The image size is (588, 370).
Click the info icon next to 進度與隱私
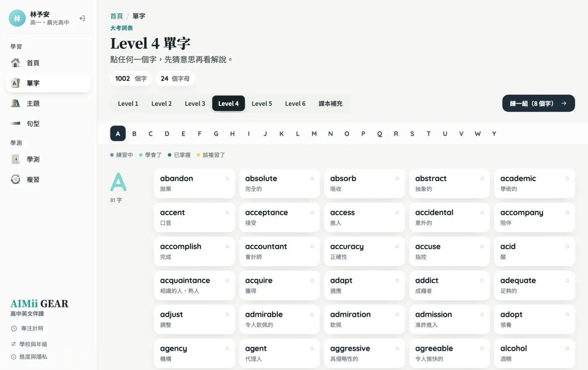pyautogui.click(x=13, y=357)
